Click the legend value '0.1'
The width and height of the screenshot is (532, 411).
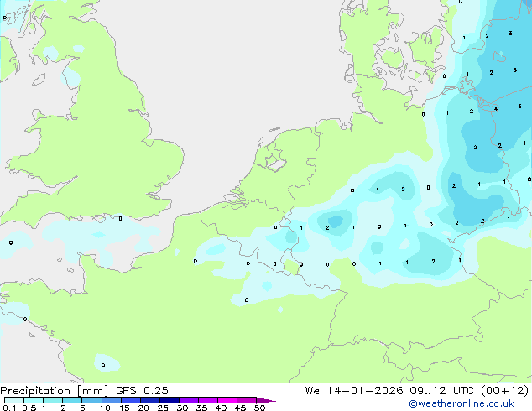tap(9, 408)
